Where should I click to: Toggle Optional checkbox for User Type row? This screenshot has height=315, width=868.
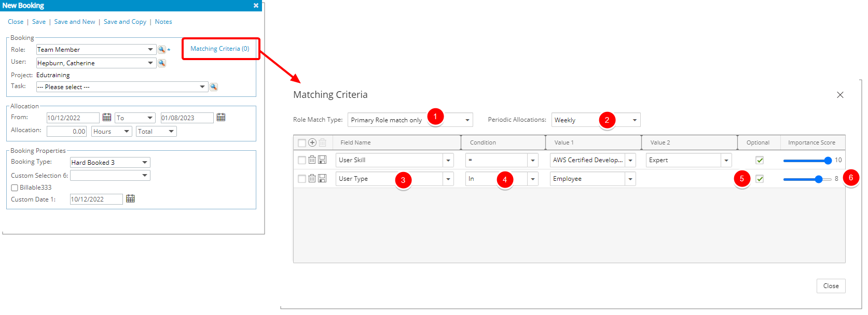(760, 179)
